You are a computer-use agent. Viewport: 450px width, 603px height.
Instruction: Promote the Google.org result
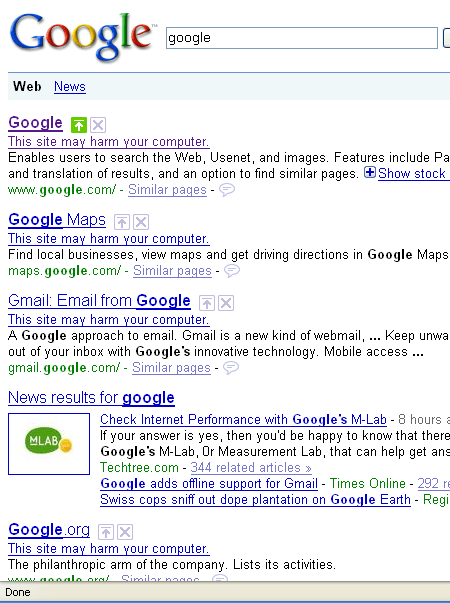[x=106, y=532]
